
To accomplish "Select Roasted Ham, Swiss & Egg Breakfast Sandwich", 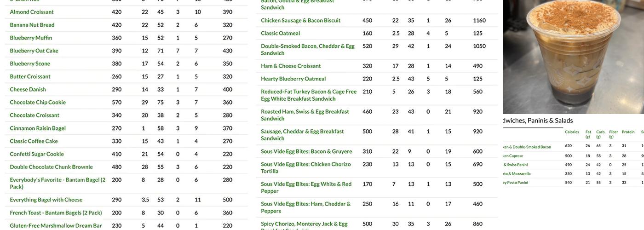I will [305, 115].
